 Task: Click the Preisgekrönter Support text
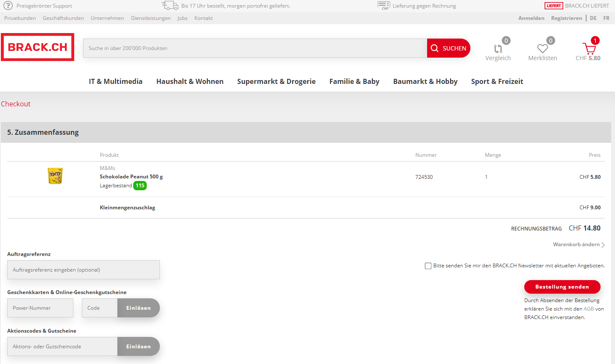point(44,6)
